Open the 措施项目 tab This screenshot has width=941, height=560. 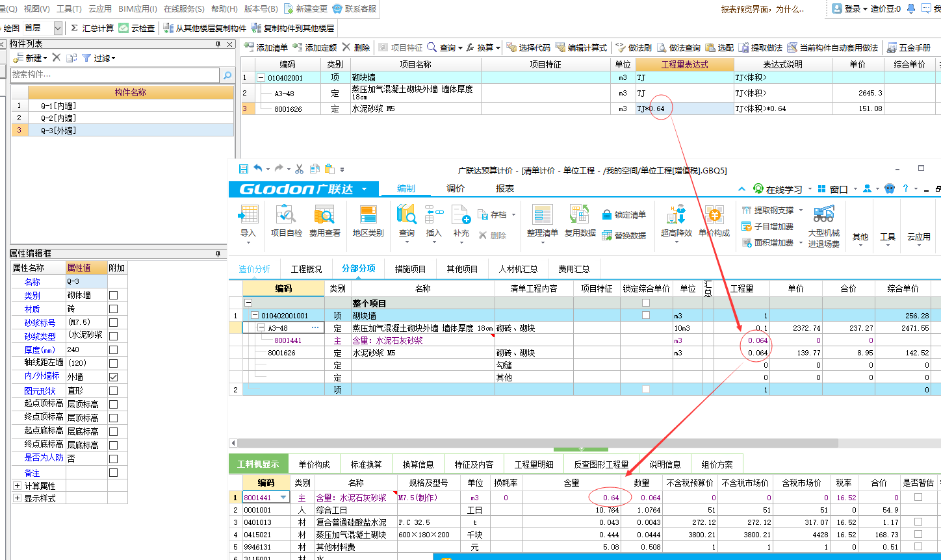[x=410, y=268]
